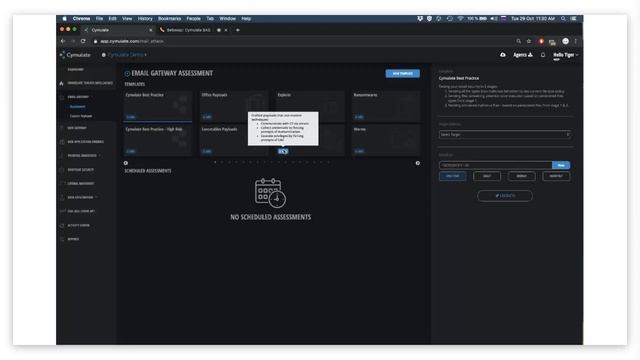
Task: Click the Cymulate logo
Action: point(75,55)
